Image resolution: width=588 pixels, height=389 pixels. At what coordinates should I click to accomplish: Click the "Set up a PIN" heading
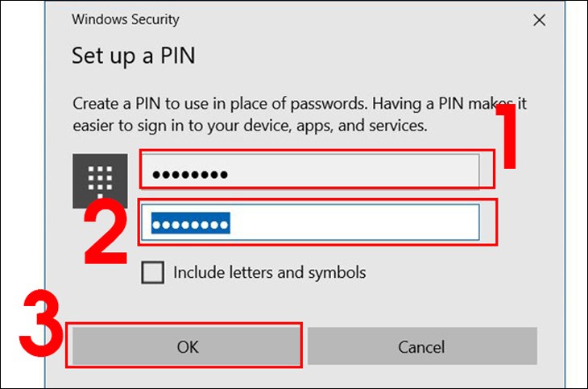tap(133, 56)
